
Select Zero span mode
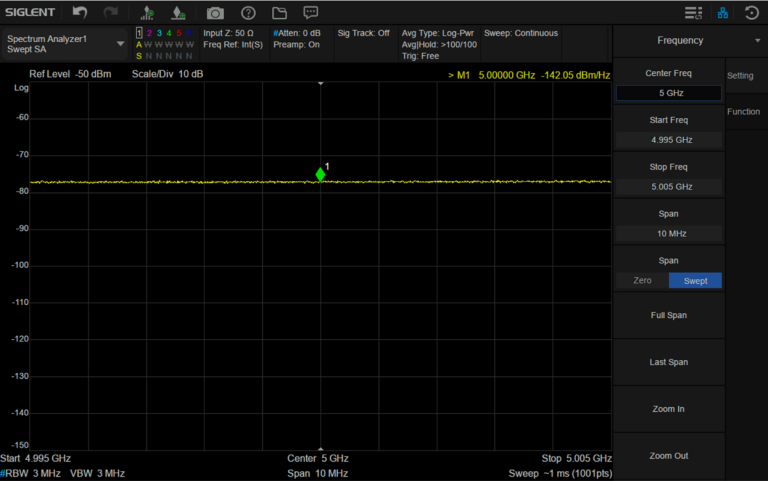[x=642, y=281]
